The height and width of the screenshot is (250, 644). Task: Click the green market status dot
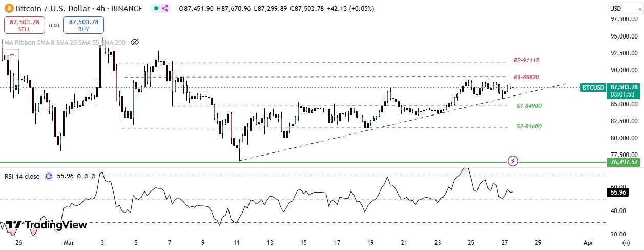tap(155, 9)
